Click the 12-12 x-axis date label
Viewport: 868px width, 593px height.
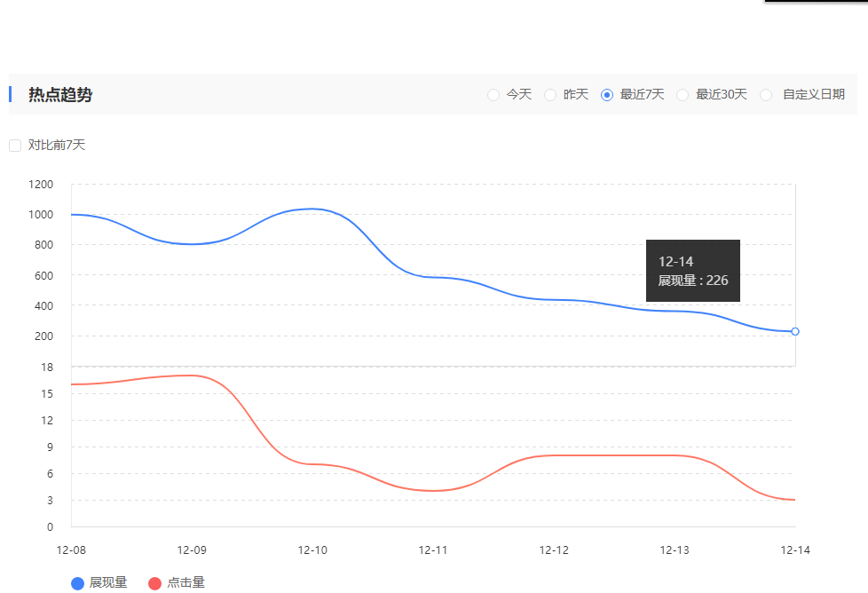(x=554, y=550)
